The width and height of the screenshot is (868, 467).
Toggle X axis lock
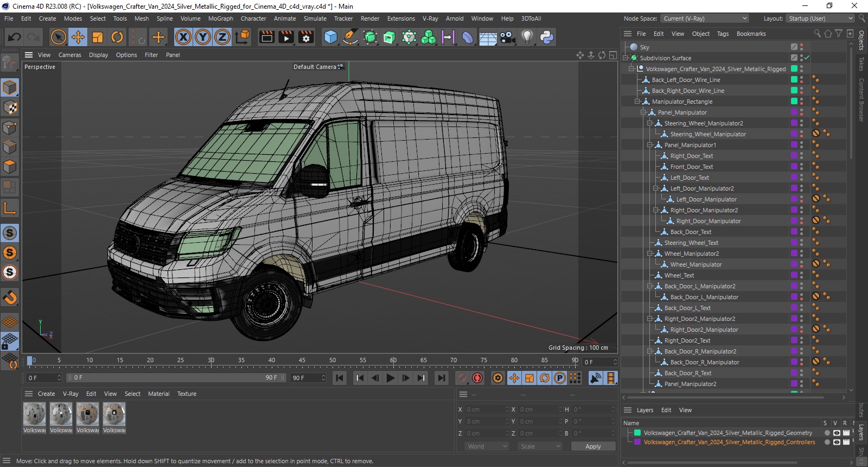coord(183,37)
